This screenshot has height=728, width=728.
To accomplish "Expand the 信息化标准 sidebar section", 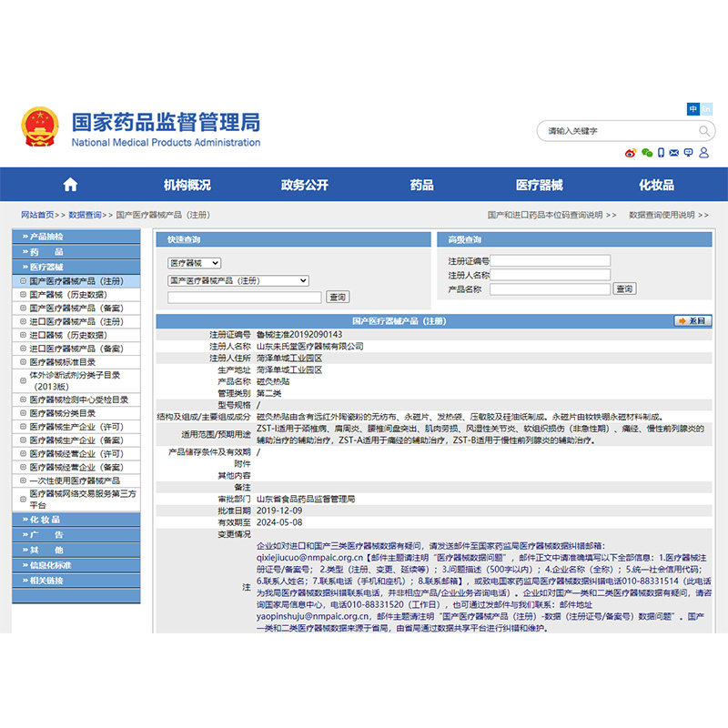I will point(76,565).
